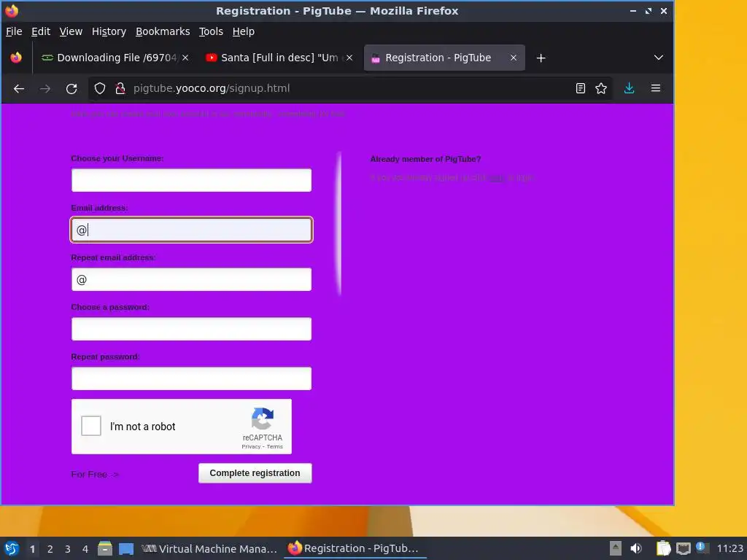Open the View menu

71,31
